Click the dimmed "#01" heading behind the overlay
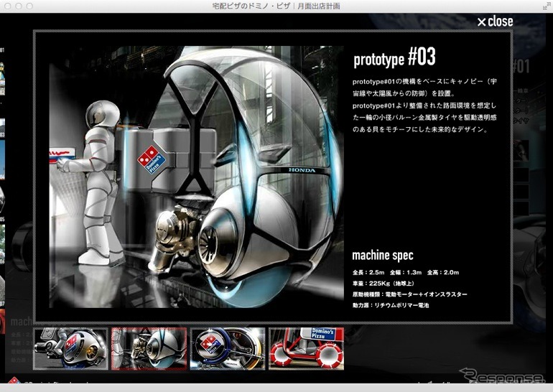Screen dimensions: 553x392 pyautogui.click(x=521, y=67)
